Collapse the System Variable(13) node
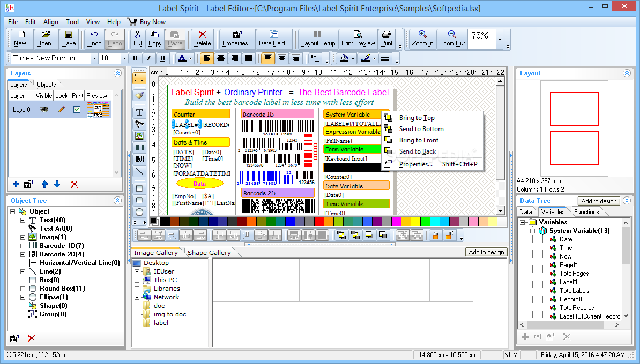The image size is (640, 364). tap(532, 231)
